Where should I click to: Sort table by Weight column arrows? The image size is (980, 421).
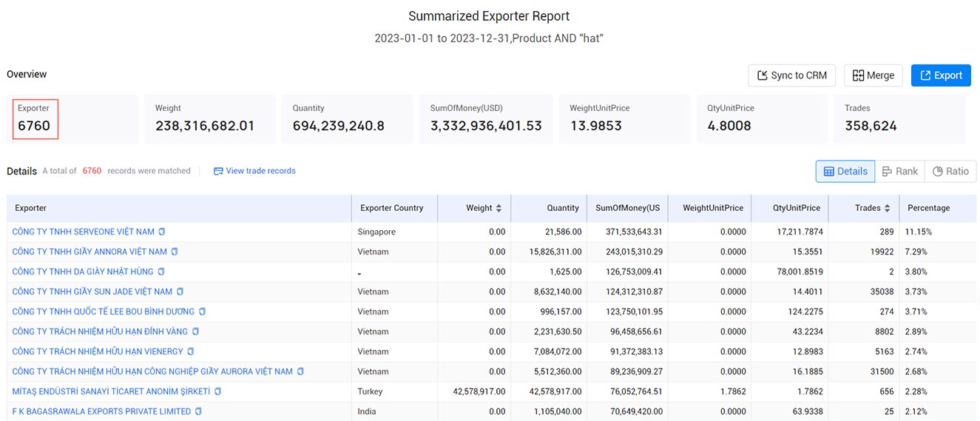tap(499, 208)
